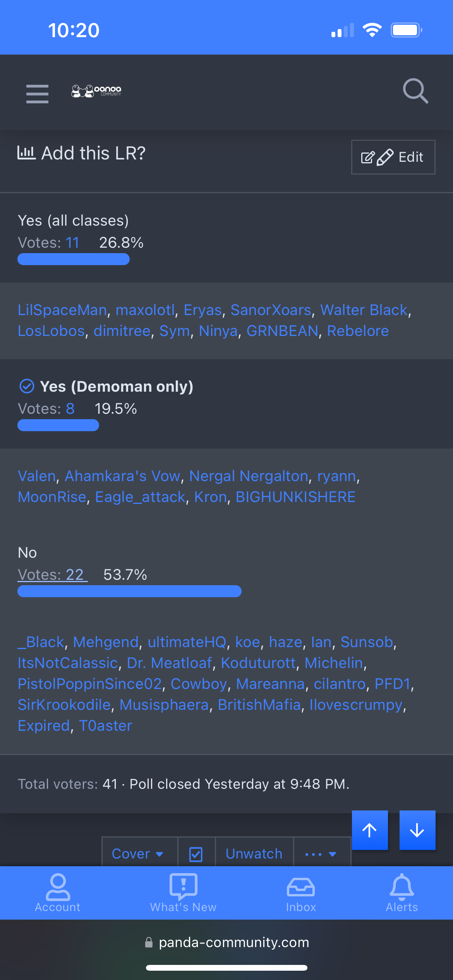Show voters via Votes: 22 link
This screenshot has width=453, height=980.
pos(53,575)
